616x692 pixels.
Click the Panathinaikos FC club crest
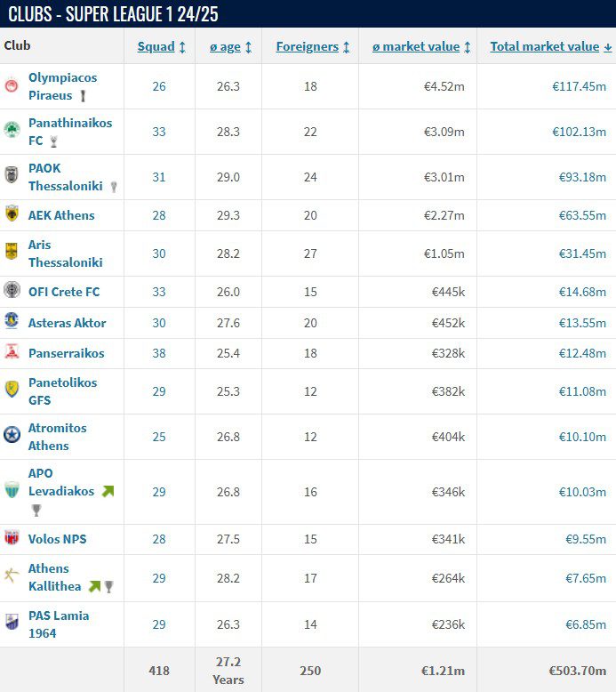[12, 130]
